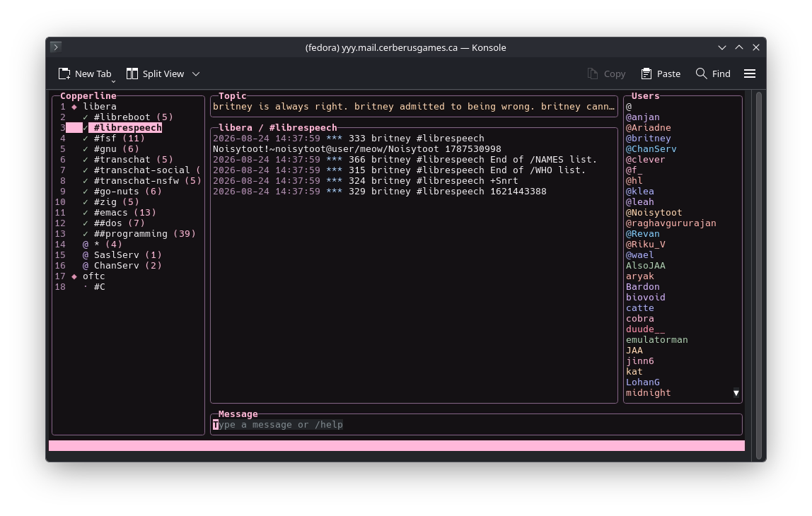Click the line with 1621443388
The width and height of the screenshot is (812, 516).
point(380,192)
